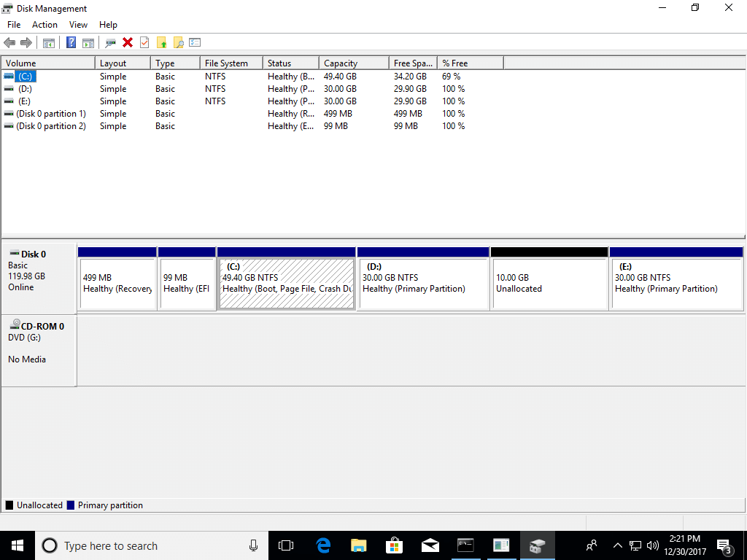Open File Explorer from taskbar
Image resolution: width=747 pixels, height=560 pixels.
pos(358,545)
